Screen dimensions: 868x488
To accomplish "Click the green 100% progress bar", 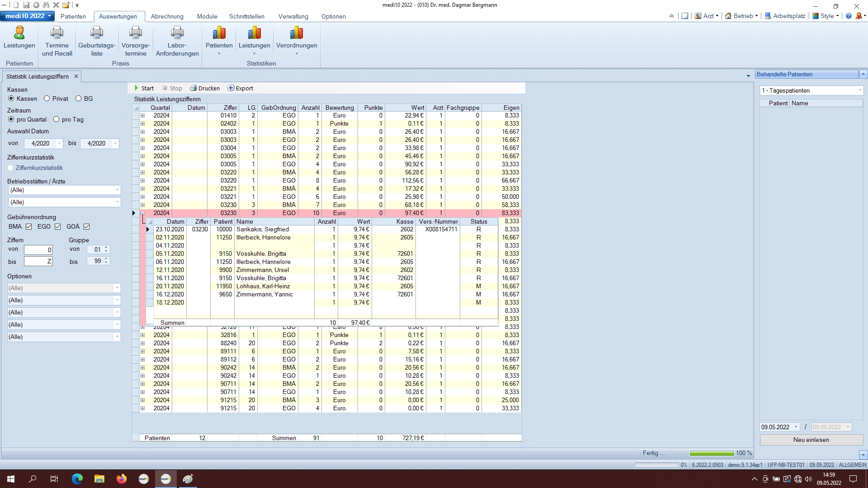I will click(x=712, y=453).
